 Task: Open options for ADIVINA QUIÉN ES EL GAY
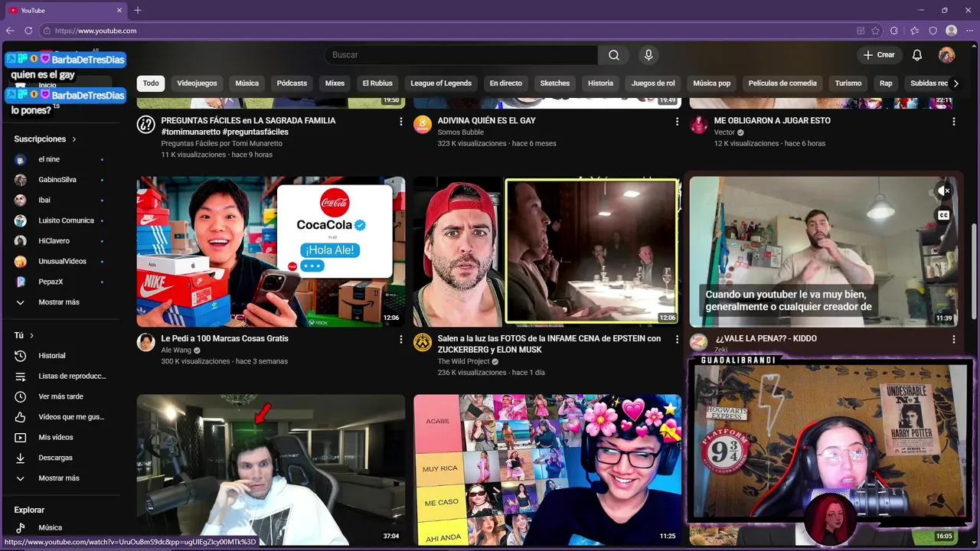pyautogui.click(x=677, y=122)
